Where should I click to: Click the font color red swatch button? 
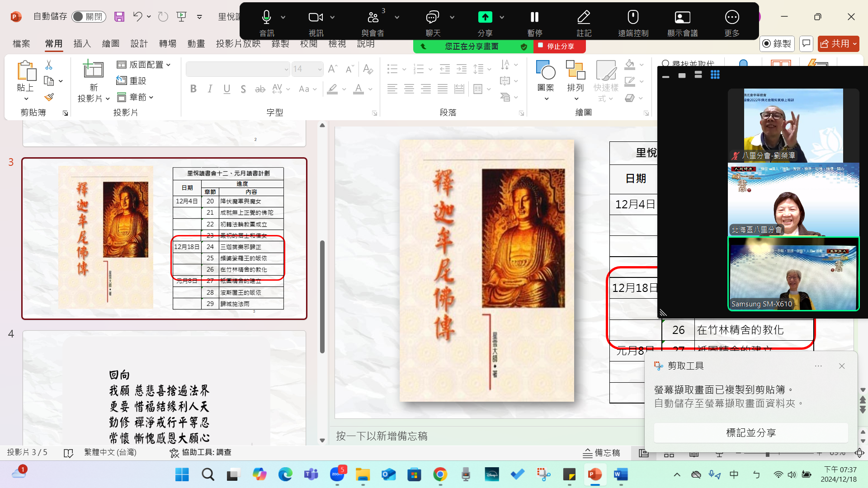[x=359, y=89]
